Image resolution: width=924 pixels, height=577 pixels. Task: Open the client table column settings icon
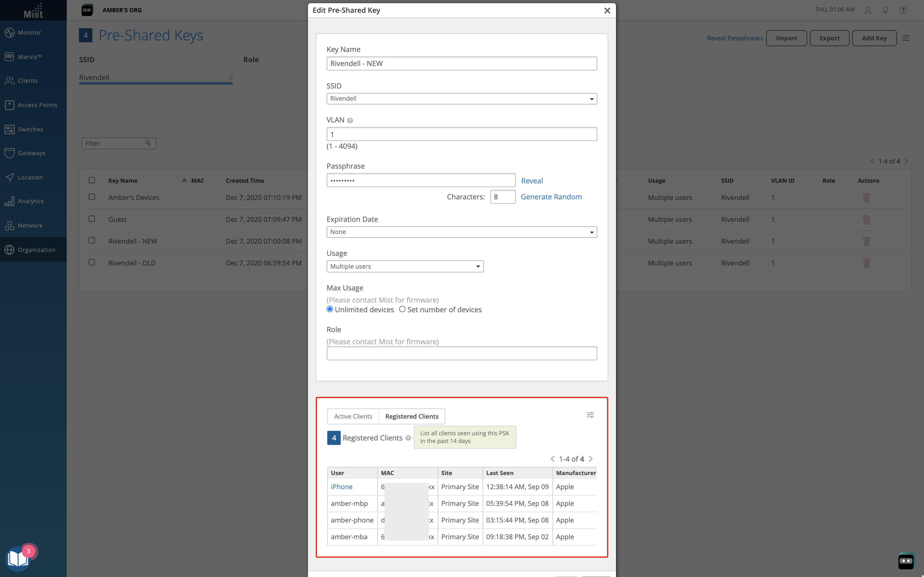click(x=590, y=415)
